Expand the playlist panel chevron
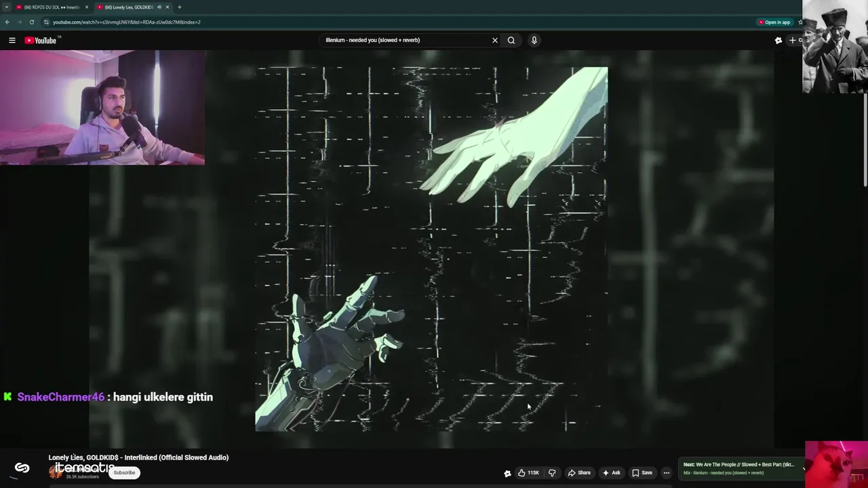Screen dimensions: 868x488 [x=804, y=468]
